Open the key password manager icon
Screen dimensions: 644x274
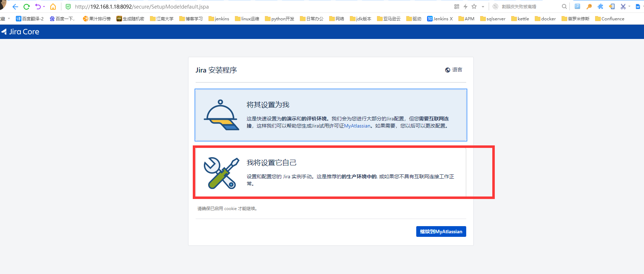[x=589, y=6]
